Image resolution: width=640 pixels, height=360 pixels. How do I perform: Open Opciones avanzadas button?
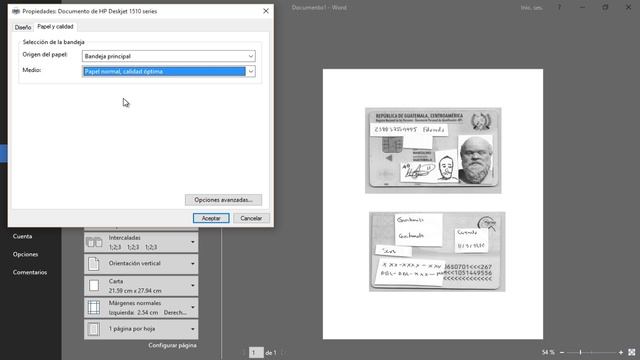click(223, 200)
